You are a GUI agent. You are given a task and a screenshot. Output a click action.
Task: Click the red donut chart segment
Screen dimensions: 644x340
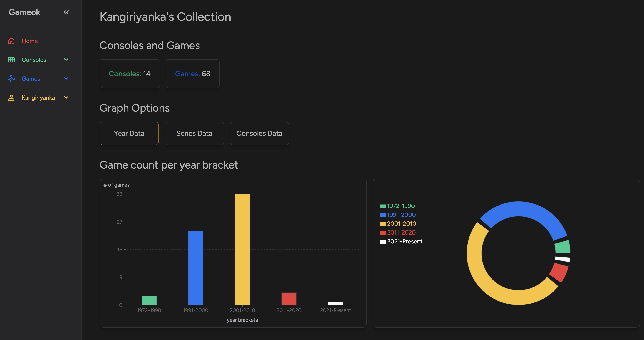click(x=560, y=272)
